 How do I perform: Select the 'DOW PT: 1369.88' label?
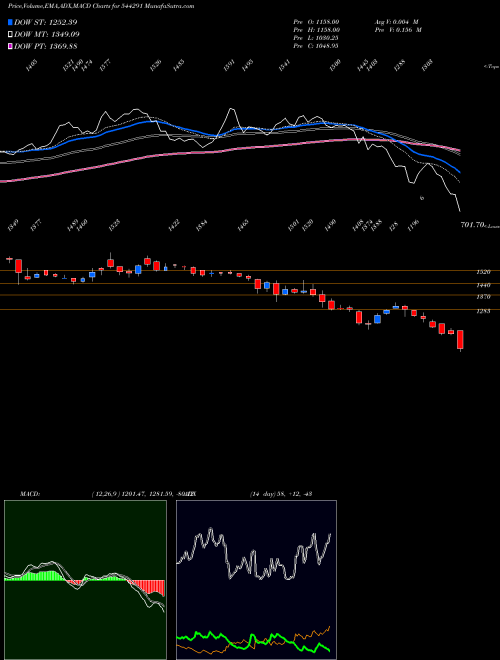(x=45, y=47)
